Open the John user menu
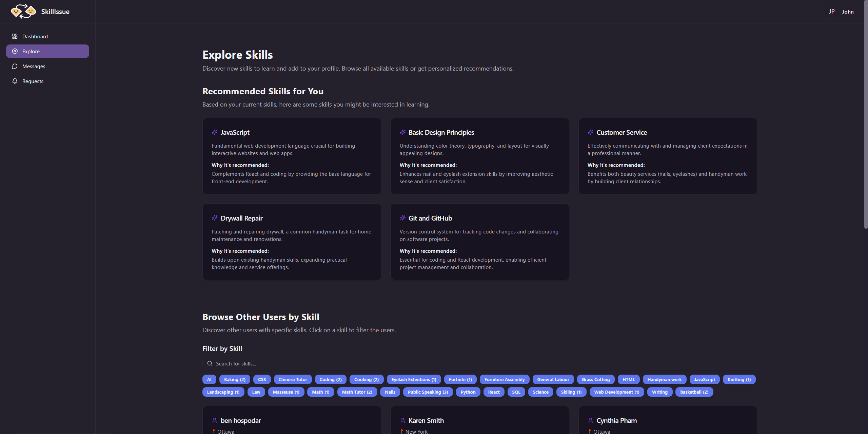 (847, 12)
